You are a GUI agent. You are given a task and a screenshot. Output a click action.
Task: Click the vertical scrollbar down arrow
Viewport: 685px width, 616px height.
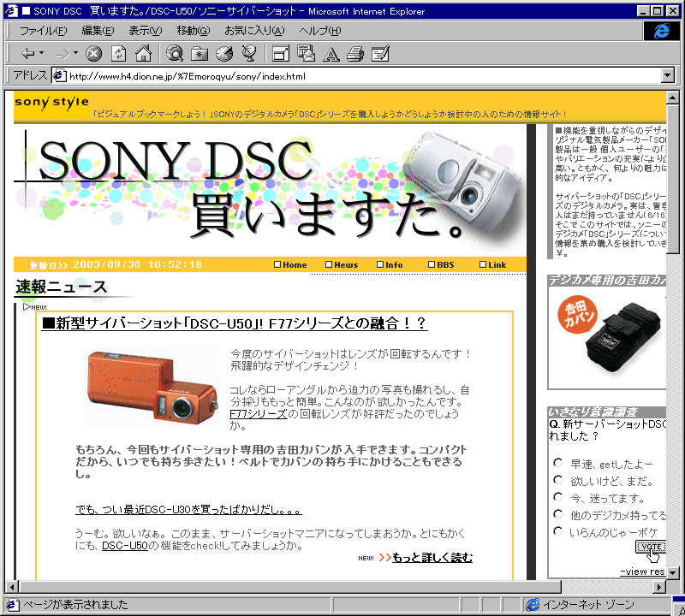coord(672,572)
